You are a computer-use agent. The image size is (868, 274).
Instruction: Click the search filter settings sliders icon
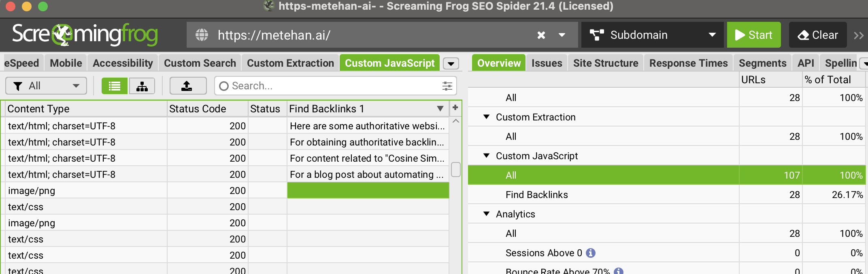[447, 86]
